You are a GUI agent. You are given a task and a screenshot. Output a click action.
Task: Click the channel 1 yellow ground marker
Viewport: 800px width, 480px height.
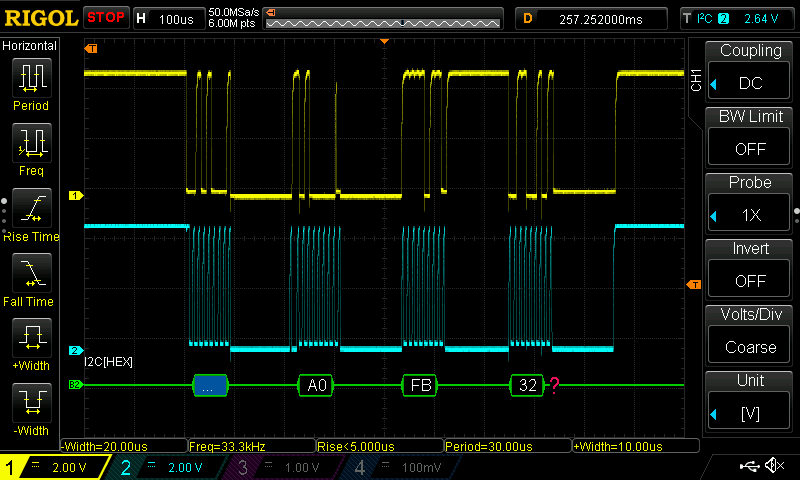pos(76,195)
